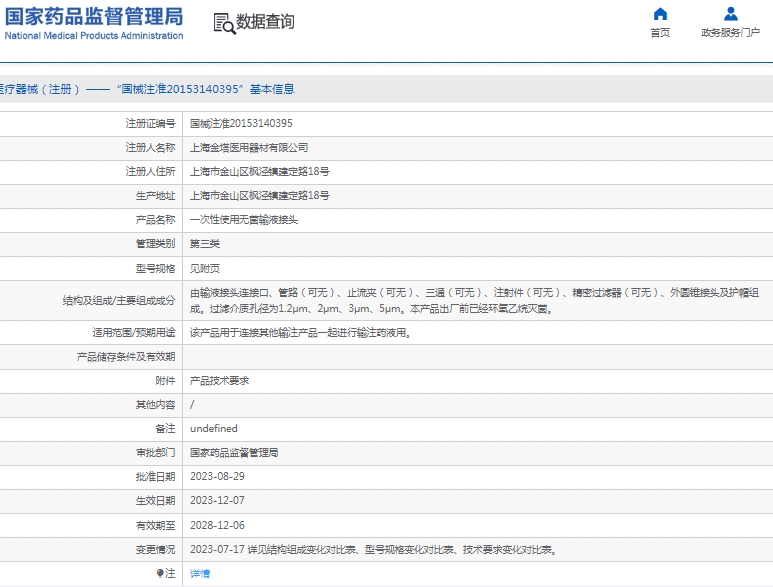Select the 注册人住所 address value
773x587 pixels.
tap(260, 172)
